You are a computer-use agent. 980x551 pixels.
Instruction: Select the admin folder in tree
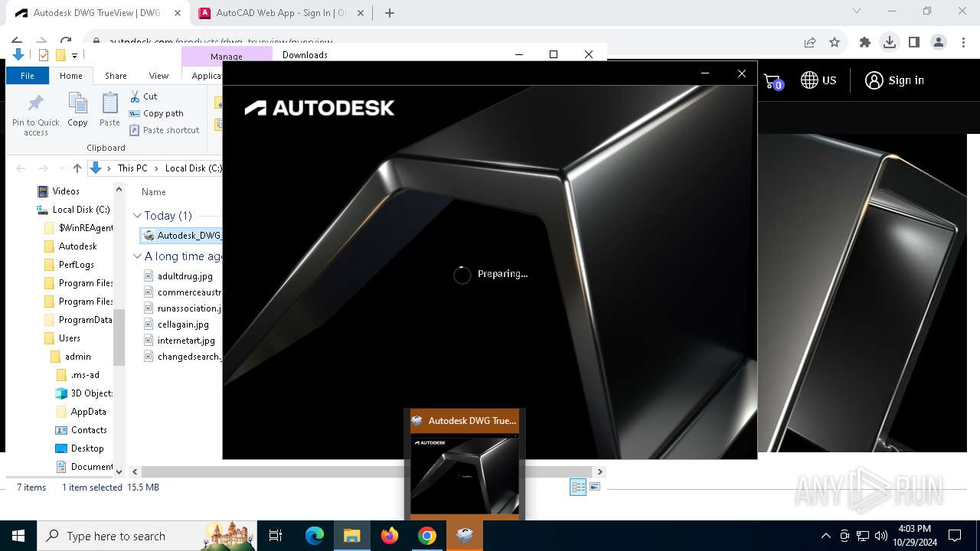click(77, 357)
